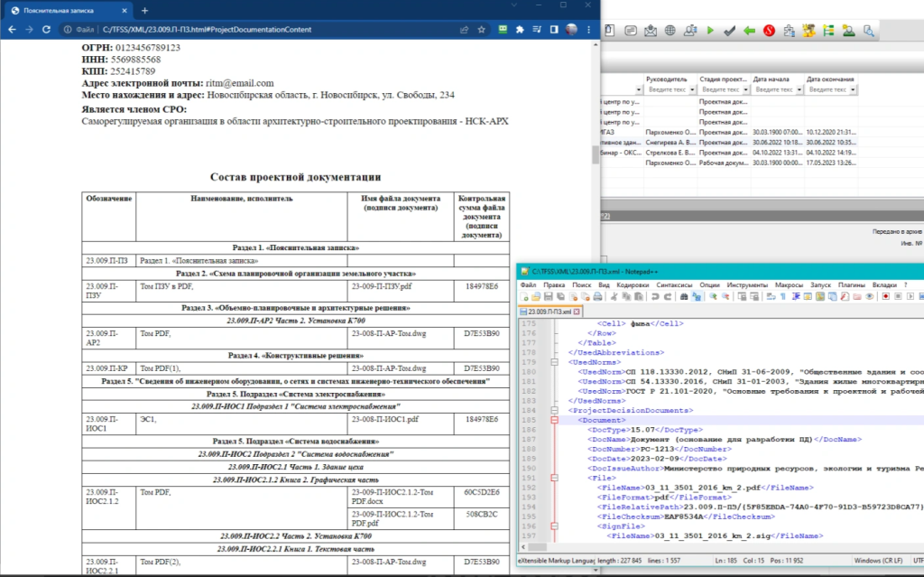Screen dimensions: 924x577
Task: Open the Дата окончания column filter dropdown
Action: (854, 90)
